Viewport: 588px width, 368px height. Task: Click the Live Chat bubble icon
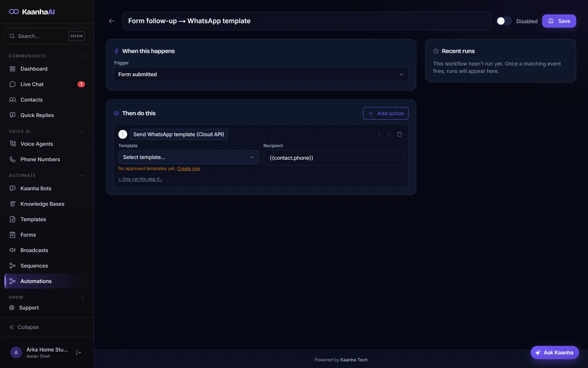pyautogui.click(x=12, y=84)
